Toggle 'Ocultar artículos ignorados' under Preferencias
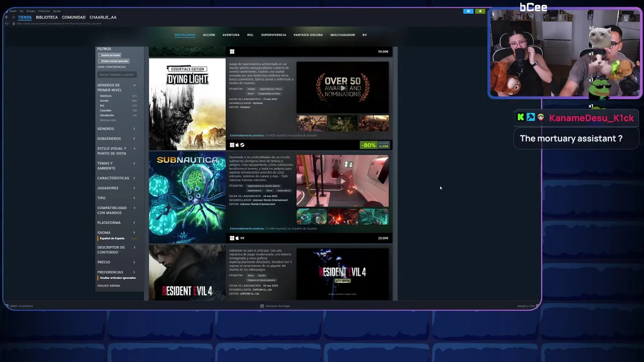This screenshot has height=362, width=644. (118, 278)
